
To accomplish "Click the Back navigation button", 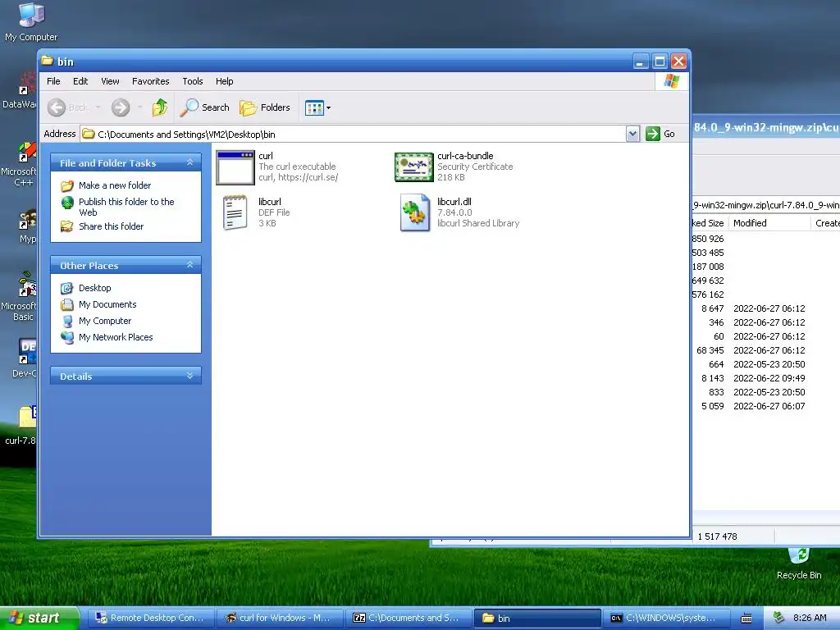I will [x=67, y=107].
